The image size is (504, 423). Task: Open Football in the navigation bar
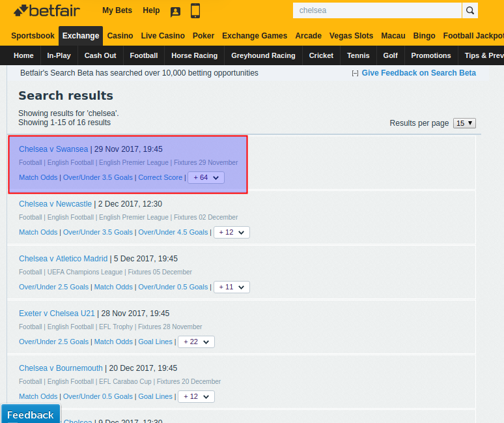pos(144,55)
